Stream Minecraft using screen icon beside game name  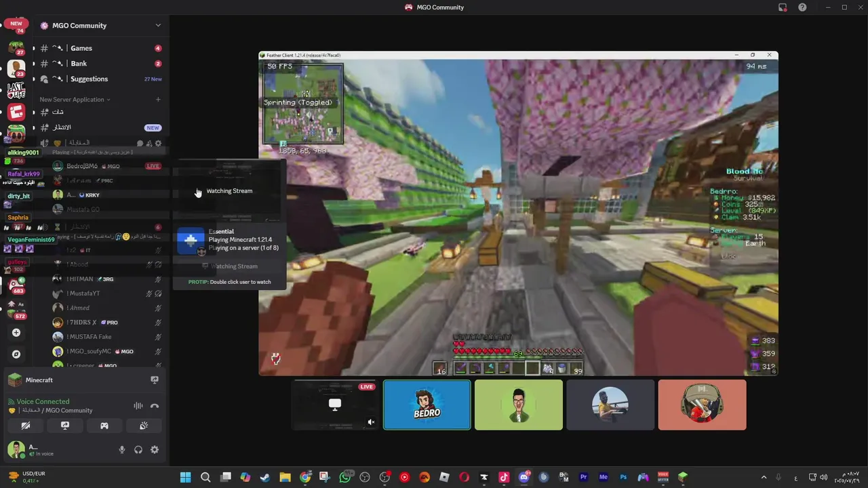pos(155,380)
